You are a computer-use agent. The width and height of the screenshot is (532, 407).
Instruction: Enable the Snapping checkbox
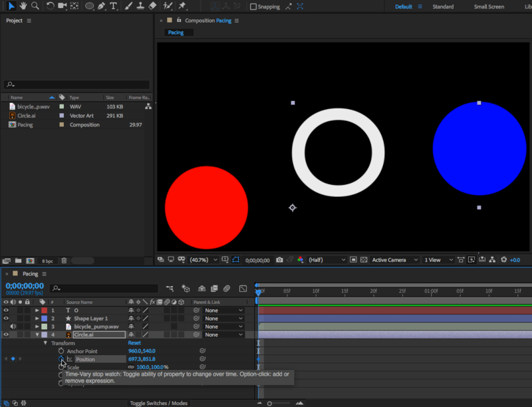(x=253, y=7)
